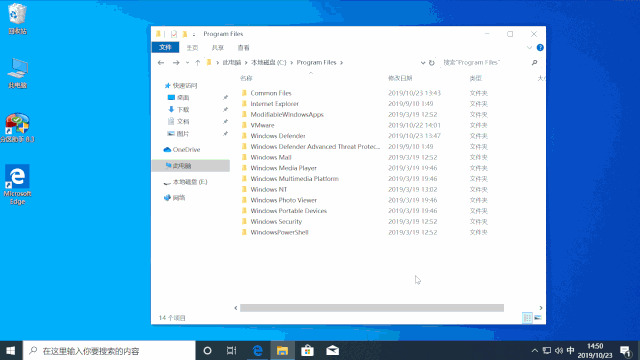Open Edge from the taskbar
Image resolution: width=640 pixels, height=360 pixels.
tap(258, 351)
